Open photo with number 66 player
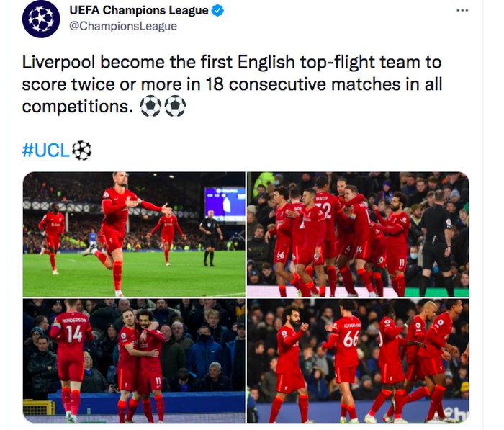The height and width of the screenshot is (430, 504). 358,361
